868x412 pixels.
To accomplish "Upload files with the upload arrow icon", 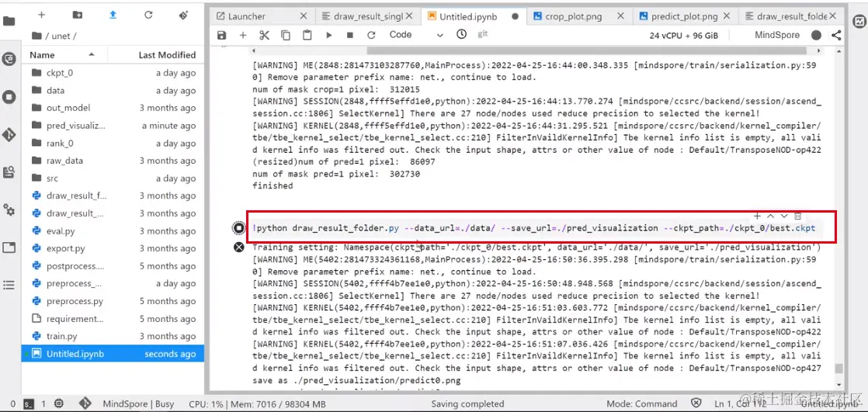I will 113,15.
